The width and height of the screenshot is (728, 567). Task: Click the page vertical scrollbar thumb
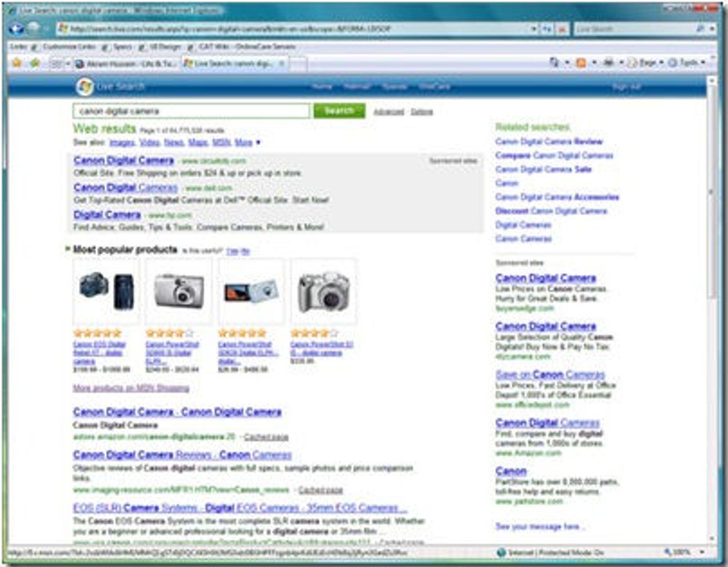click(711, 193)
